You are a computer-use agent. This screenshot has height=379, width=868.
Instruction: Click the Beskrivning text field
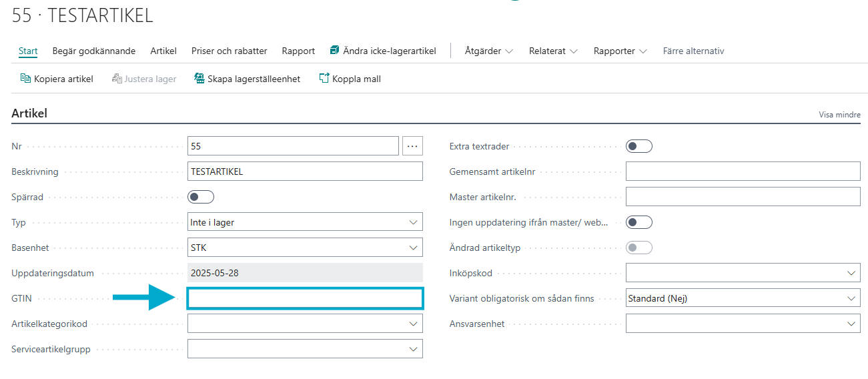(x=306, y=171)
